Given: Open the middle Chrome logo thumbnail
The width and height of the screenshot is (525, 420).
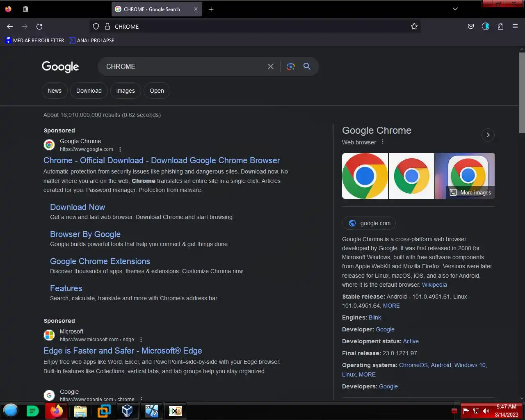Looking at the screenshot, I should (x=411, y=176).
